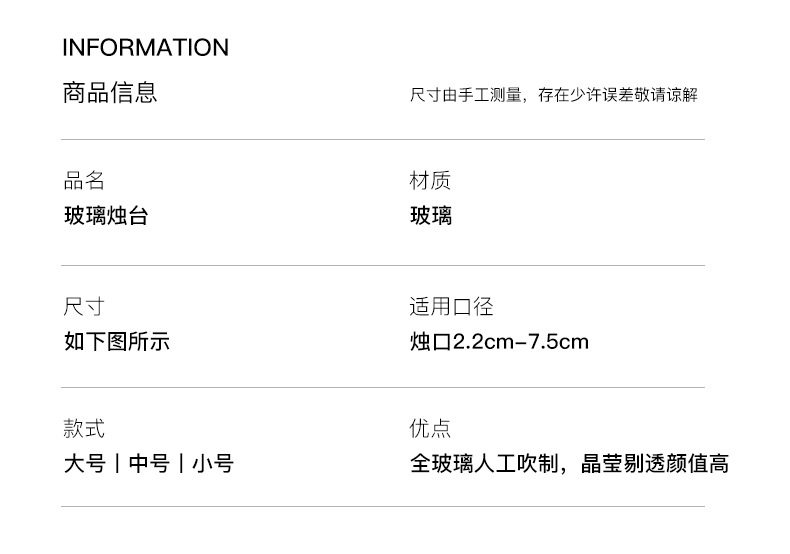Click the 款式 field label
The width and height of the screenshot is (790, 554).
pyautogui.click(x=84, y=430)
